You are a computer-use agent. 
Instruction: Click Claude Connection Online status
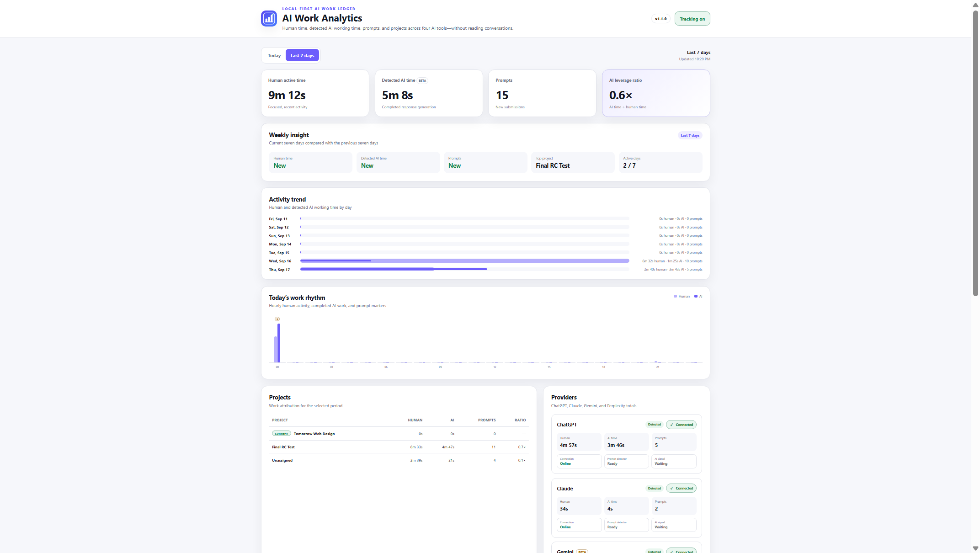(579, 525)
